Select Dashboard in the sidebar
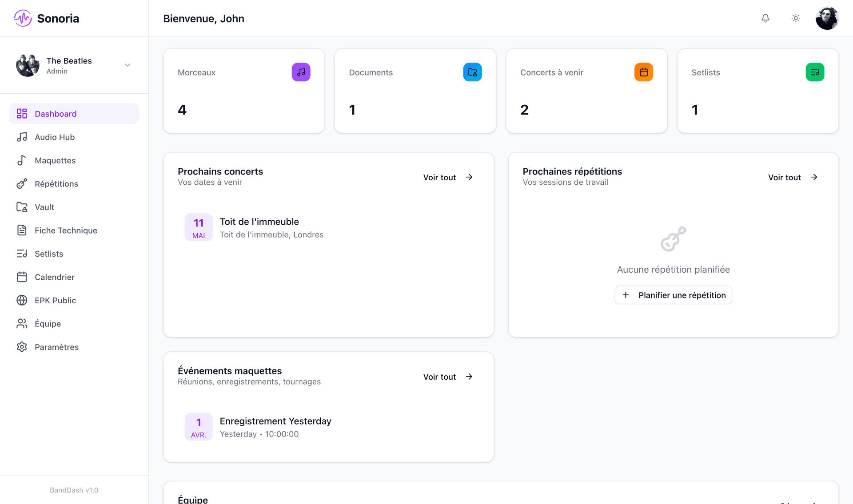 (55, 114)
